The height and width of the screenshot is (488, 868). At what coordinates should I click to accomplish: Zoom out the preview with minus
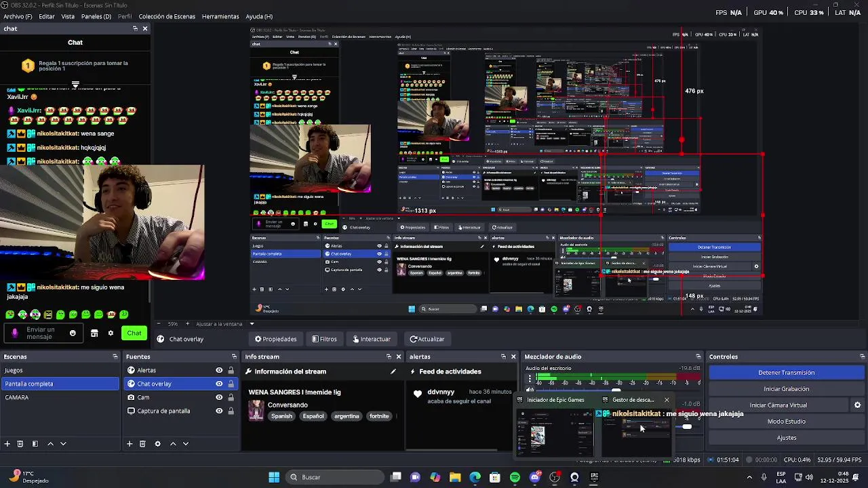click(x=159, y=324)
